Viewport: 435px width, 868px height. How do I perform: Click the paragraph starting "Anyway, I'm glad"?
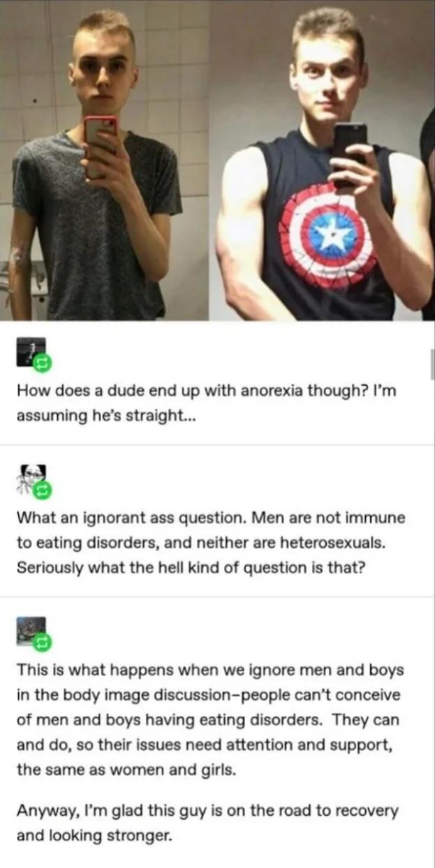click(207, 823)
